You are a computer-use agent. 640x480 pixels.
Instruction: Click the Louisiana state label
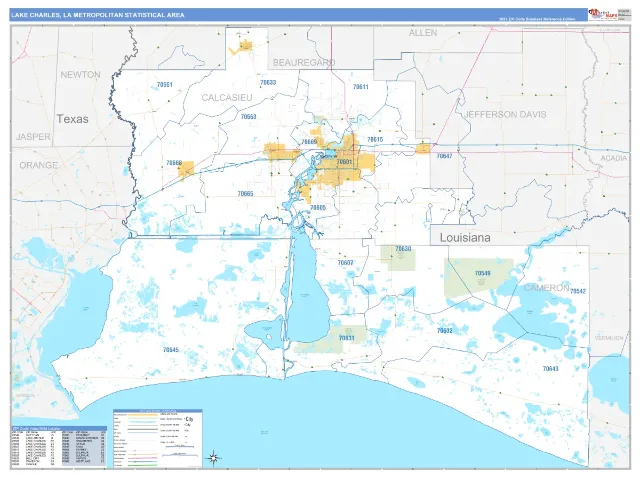[x=465, y=238]
